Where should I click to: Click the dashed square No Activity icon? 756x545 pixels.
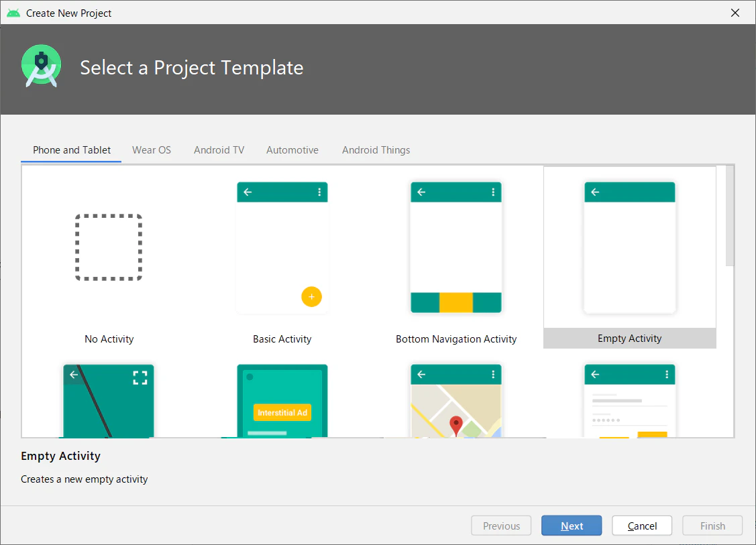pyautogui.click(x=109, y=247)
